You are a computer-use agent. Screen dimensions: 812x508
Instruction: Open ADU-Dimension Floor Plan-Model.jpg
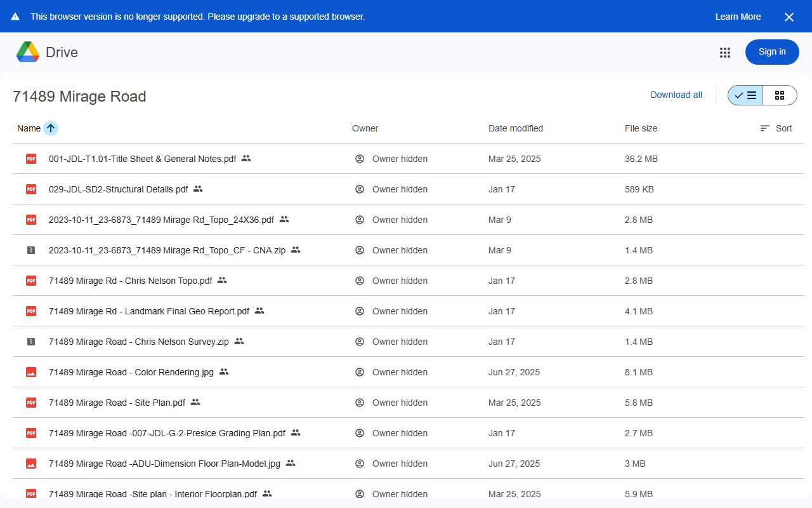(164, 464)
